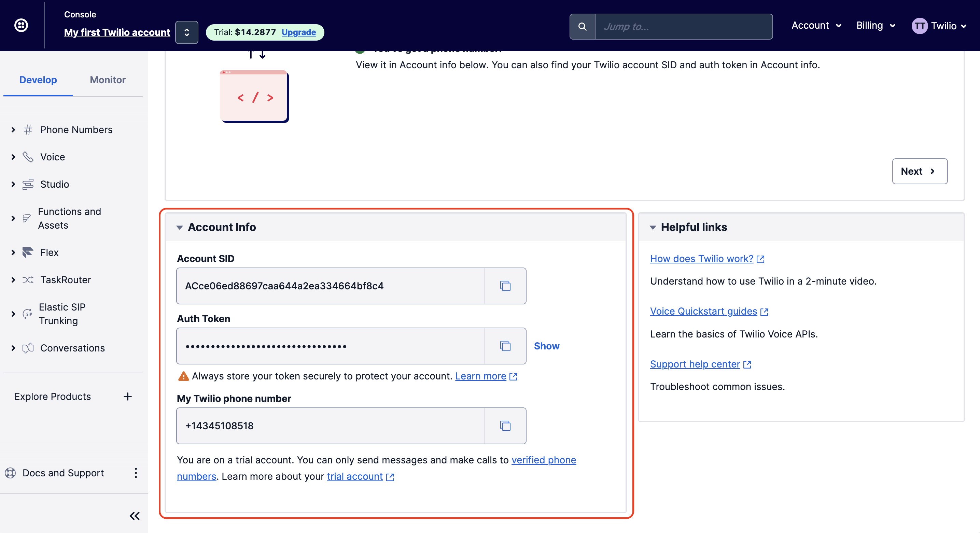Viewport: 980px width, 533px height.
Task: Add products with Explore Products plus
Action: click(127, 397)
